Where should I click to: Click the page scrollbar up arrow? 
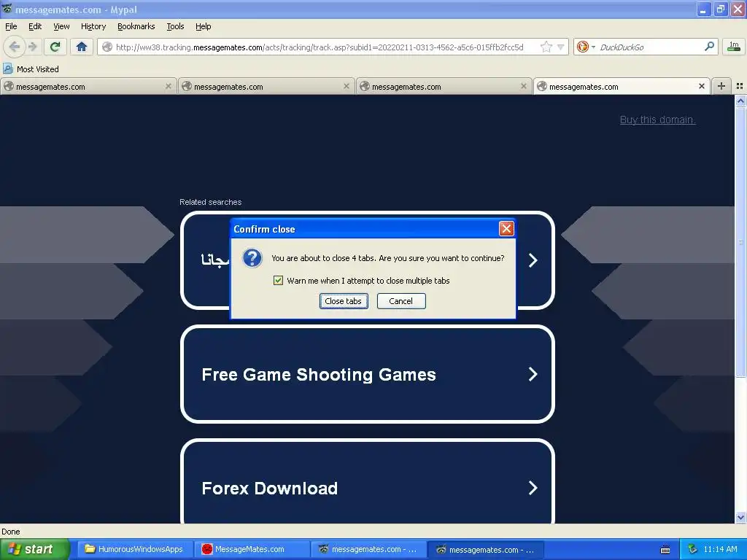740,101
